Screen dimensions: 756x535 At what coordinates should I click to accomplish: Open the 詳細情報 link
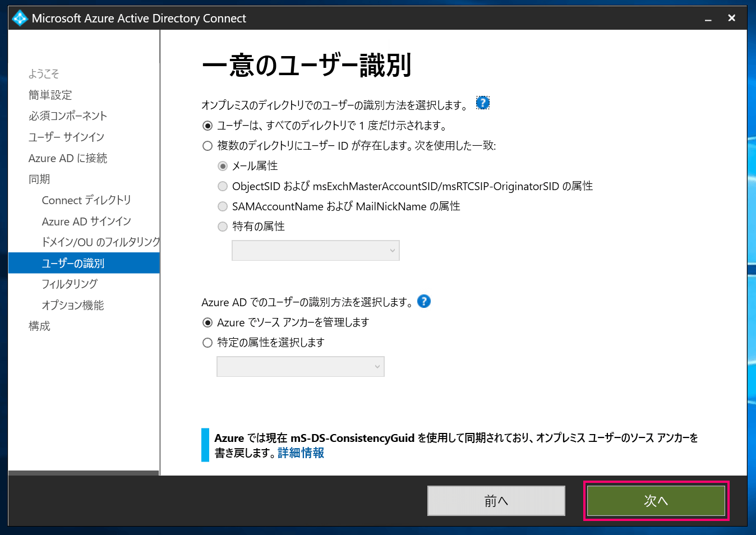(301, 453)
